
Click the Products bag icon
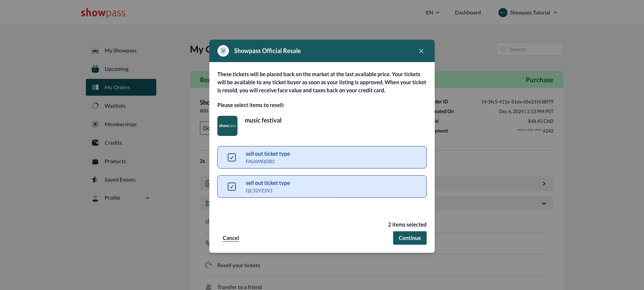(x=95, y=161)
